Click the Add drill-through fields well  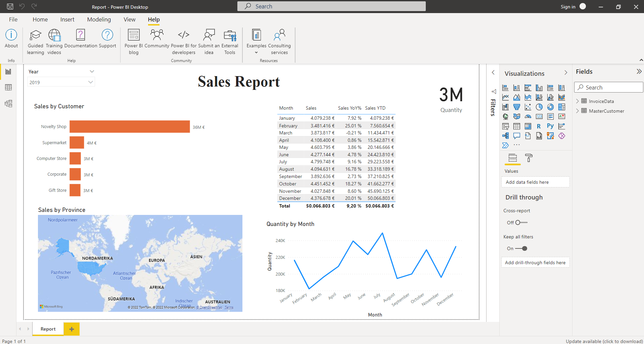click(x=535, y=263)
